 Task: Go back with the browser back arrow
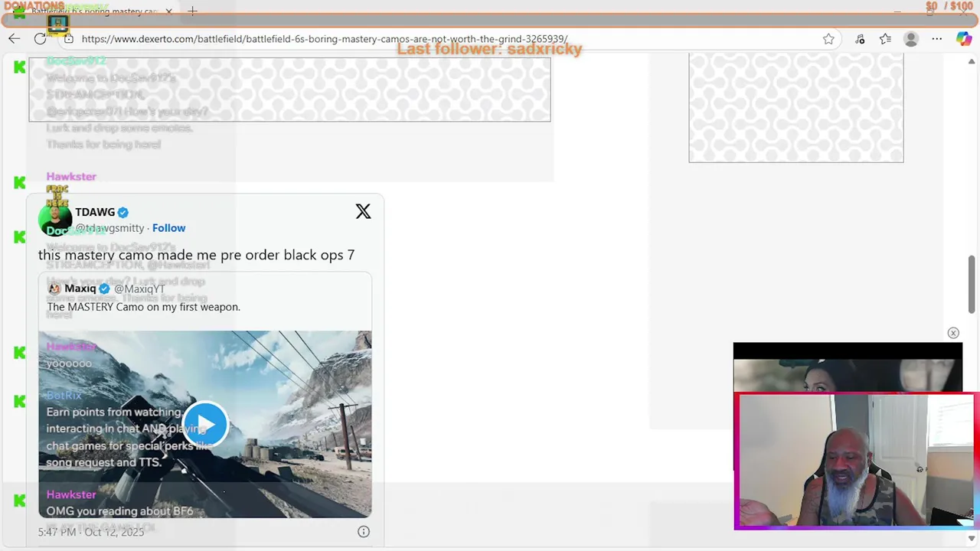[15, 38]
